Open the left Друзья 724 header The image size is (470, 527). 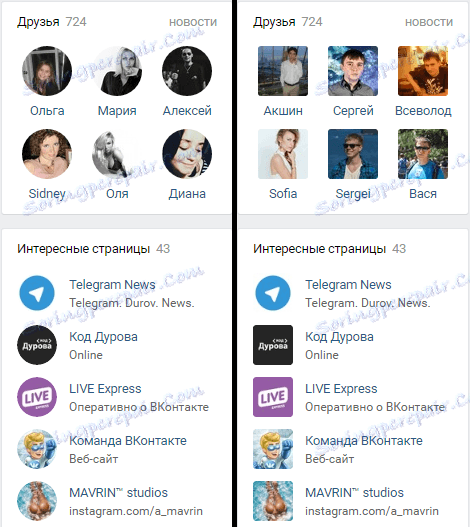pos(52,22)
